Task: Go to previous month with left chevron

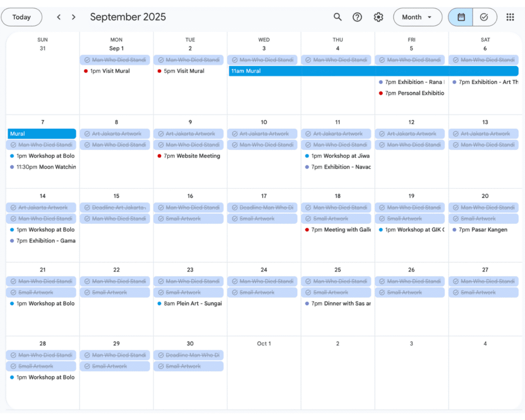Action: tap(59, 17)
